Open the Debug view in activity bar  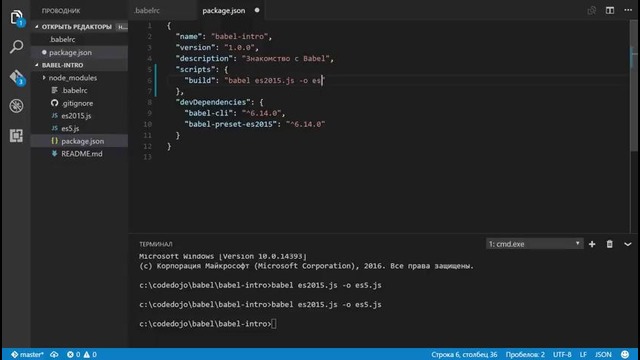16,106
